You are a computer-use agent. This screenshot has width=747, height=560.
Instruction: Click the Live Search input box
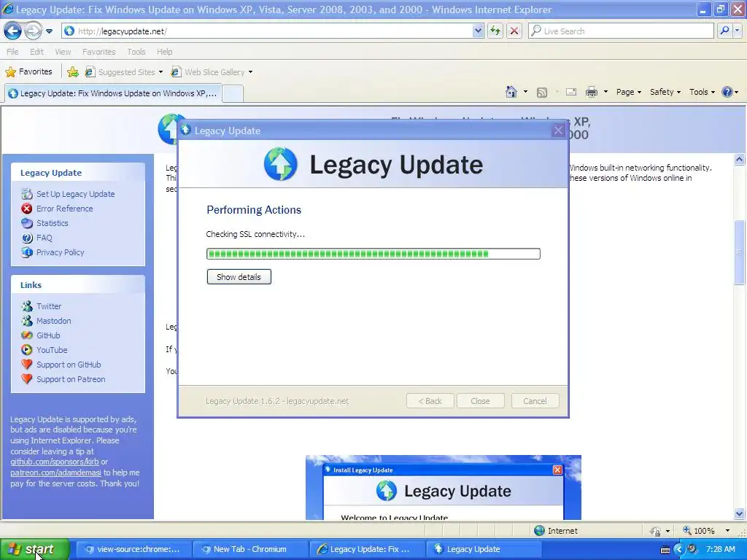coord(621,31)
